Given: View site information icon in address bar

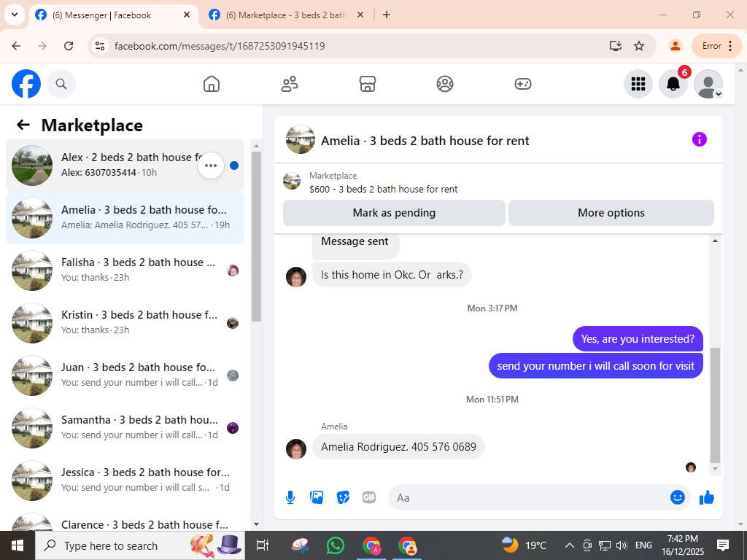Looking at the screenshot, I should (99, 46).
